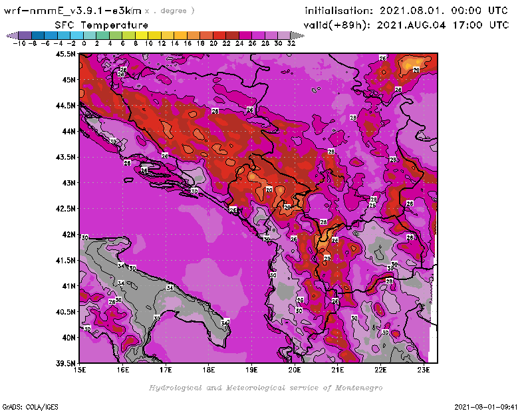Click the lavender below -10 legend arrow swatch
The height and width of the screenshot is (411, 532).
pyautogui.click(x=12, y=36)
